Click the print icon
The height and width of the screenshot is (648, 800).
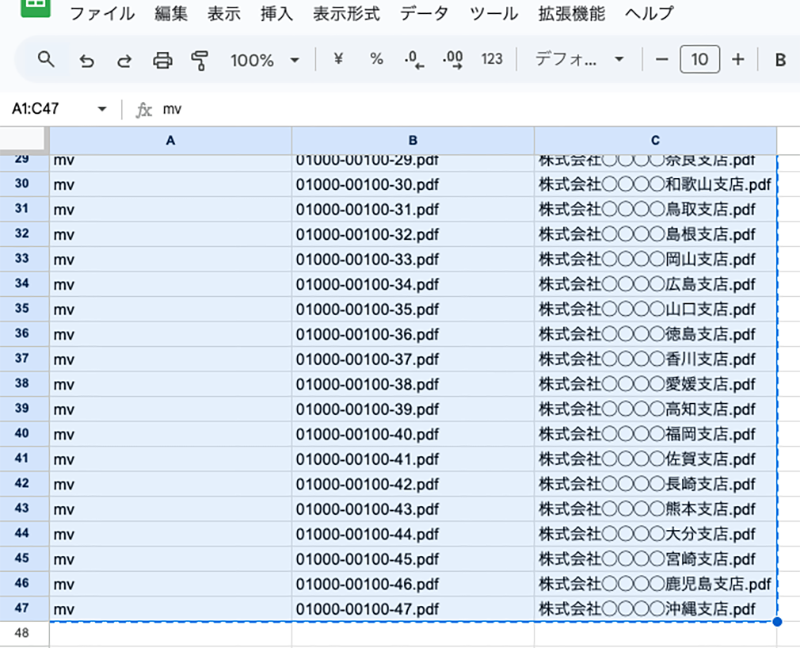pos(162,60)
